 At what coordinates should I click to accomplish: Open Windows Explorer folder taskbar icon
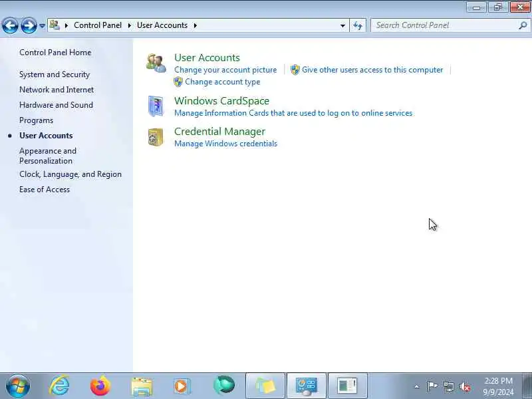click(142, 386)
